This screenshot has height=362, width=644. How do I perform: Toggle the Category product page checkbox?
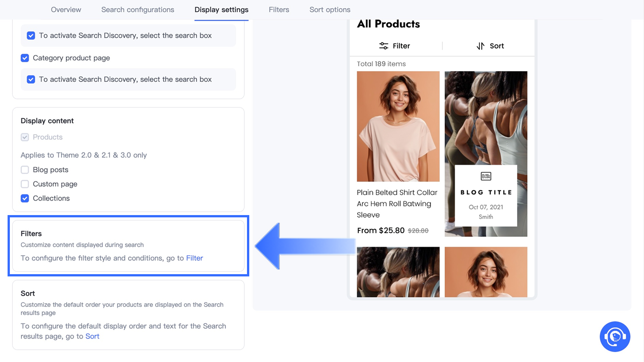(25, 58)
